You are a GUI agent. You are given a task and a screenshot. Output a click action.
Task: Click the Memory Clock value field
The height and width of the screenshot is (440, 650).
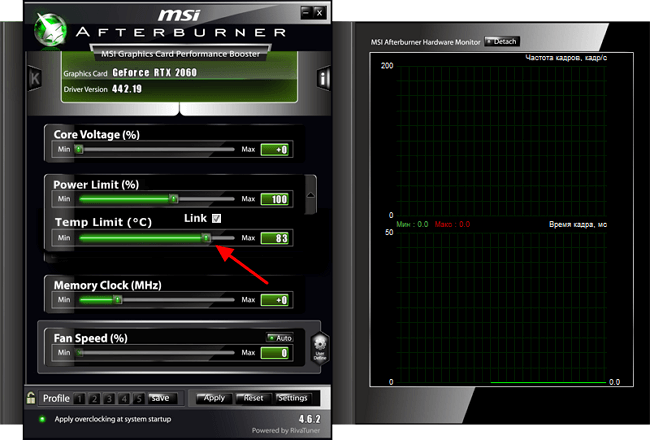click(x=274, y=300)
